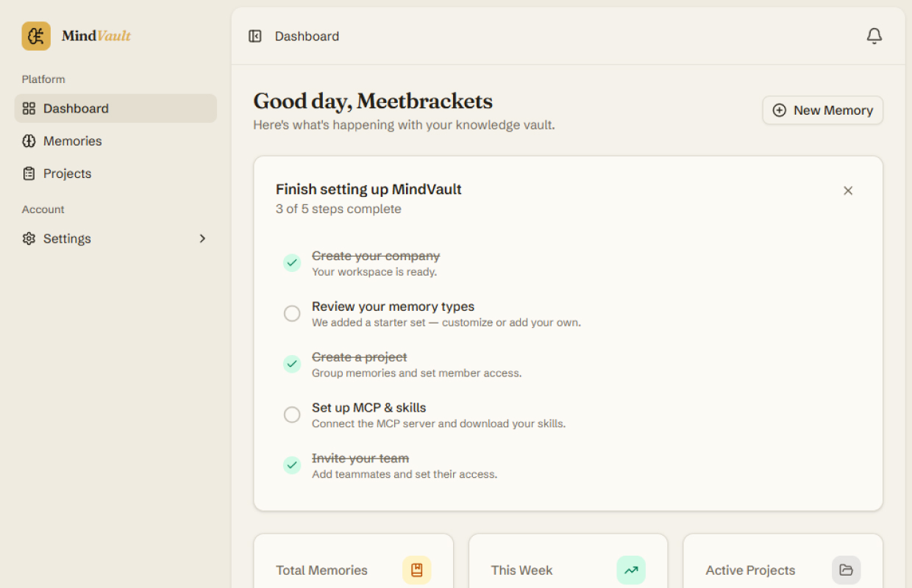Collapse the sidebar with the panel icon
Viewport: 912px width, 588px height.
255,36
